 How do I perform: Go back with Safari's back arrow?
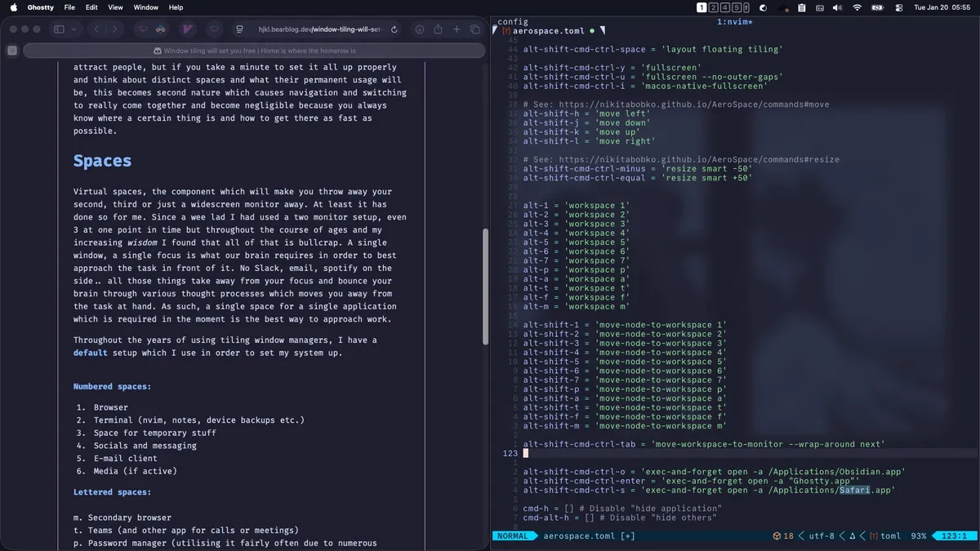point(96,29)
